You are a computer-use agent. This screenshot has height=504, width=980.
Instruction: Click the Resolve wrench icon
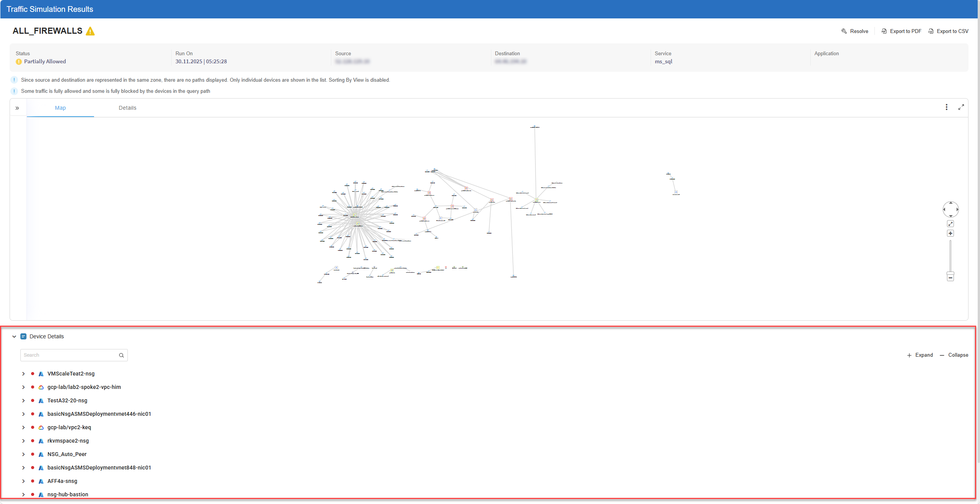(x=844, y=31)
